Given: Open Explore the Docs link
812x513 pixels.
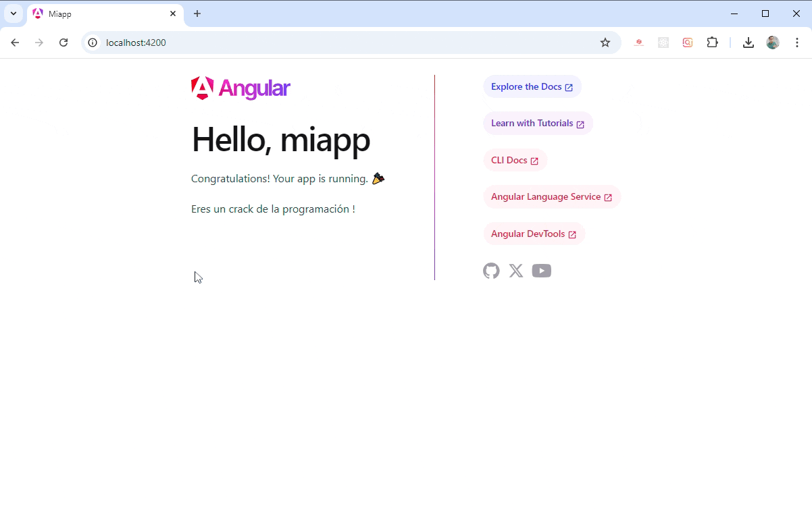Looking at the screenshot, I should click(532, 86).
